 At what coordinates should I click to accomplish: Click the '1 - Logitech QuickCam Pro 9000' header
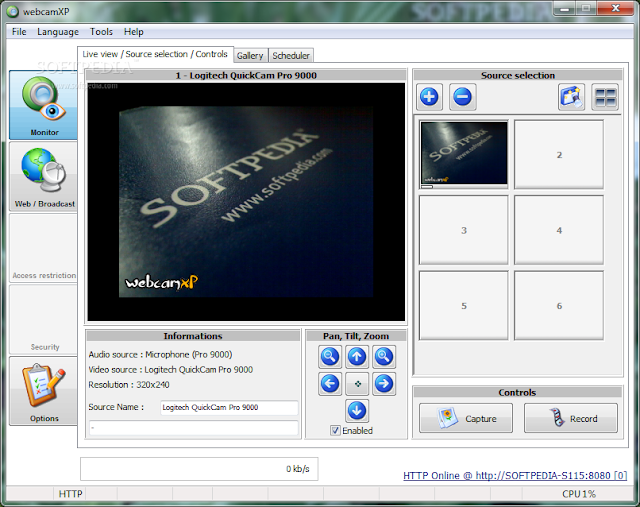[x=246, y=75]
